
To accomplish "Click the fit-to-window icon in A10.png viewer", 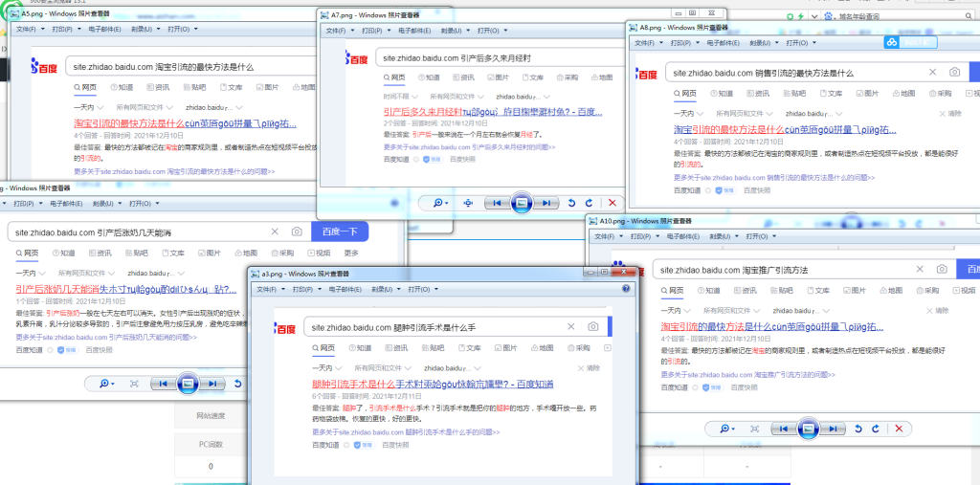I will coord(755,429).
